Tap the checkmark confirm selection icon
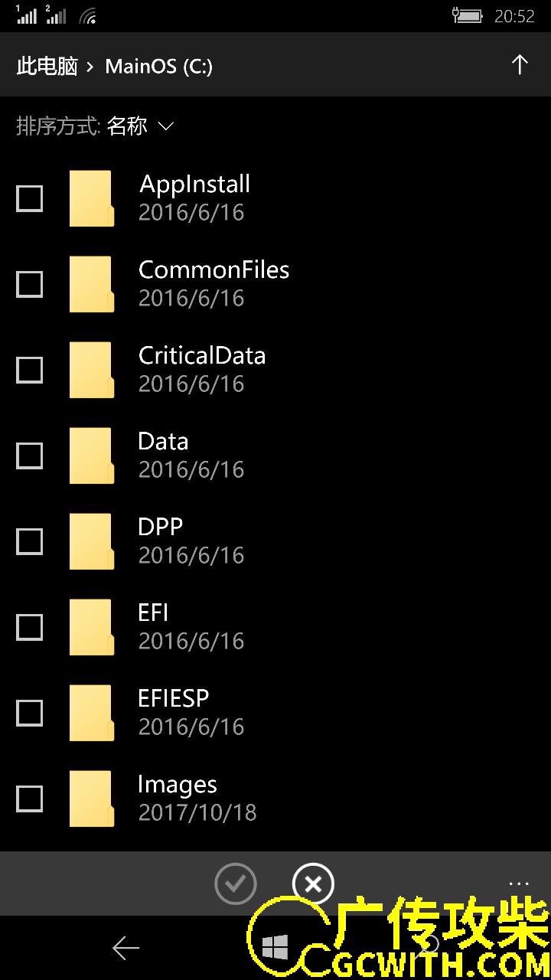The image size is (551, 980). [236, 884]
